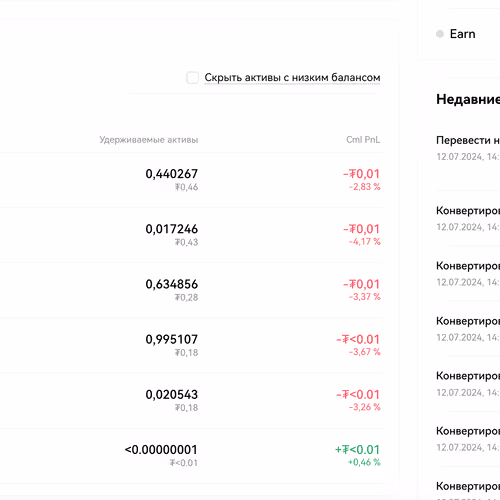Click the +0,46 % PnL percentage
This screenshot has width=500, height=500.
pos(364,462)
